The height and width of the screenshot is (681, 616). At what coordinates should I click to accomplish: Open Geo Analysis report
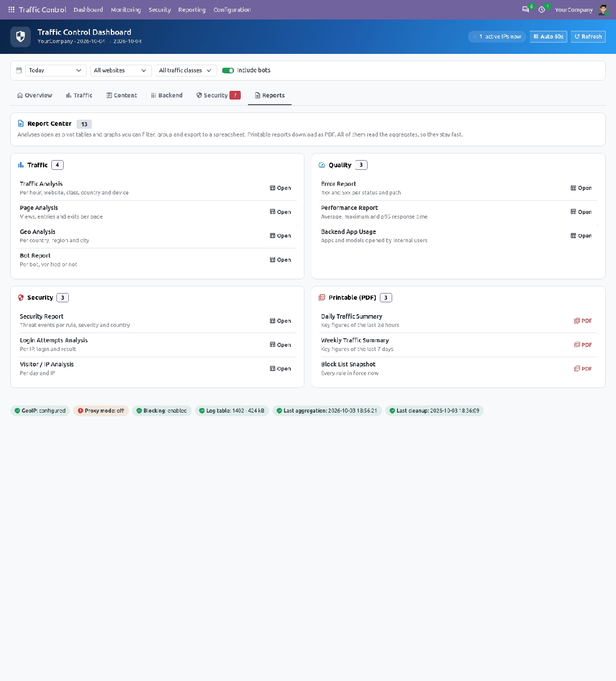tap(280, 236)
